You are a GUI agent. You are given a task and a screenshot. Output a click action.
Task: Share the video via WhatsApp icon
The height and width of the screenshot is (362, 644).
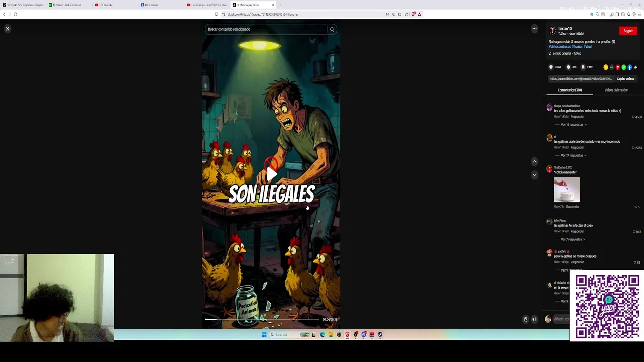point(624,67)
